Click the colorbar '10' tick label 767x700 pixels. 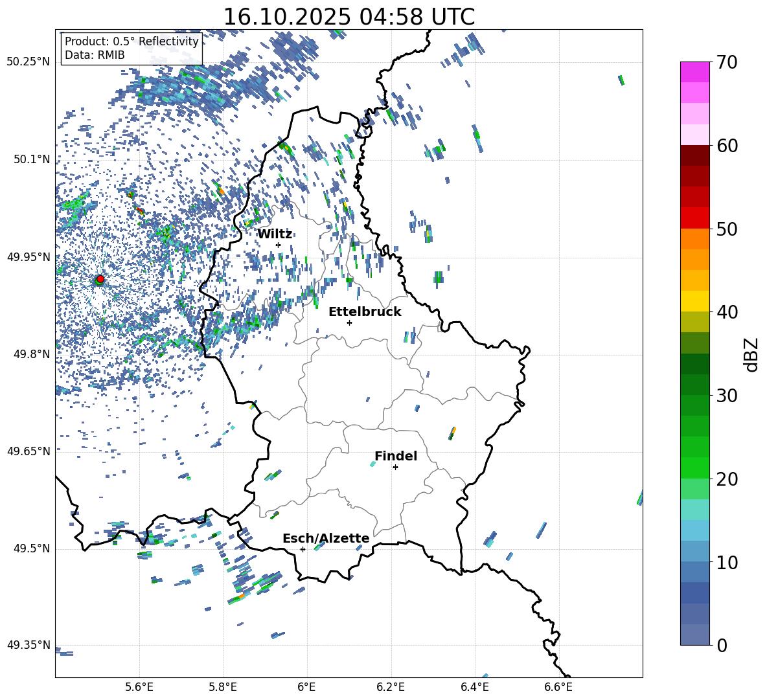pos(726,561)
